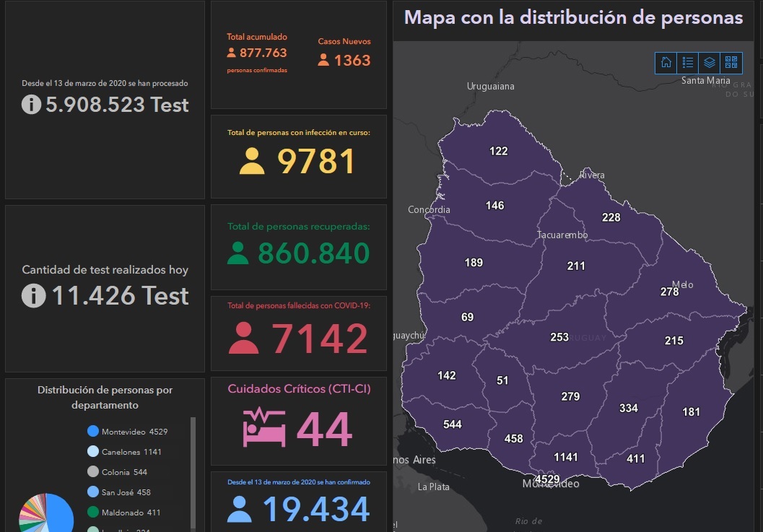Image resolution: width=763 pixels, height=532 pixels.
Task: Click Maldonado green legend color swatch
Action: 92,513
